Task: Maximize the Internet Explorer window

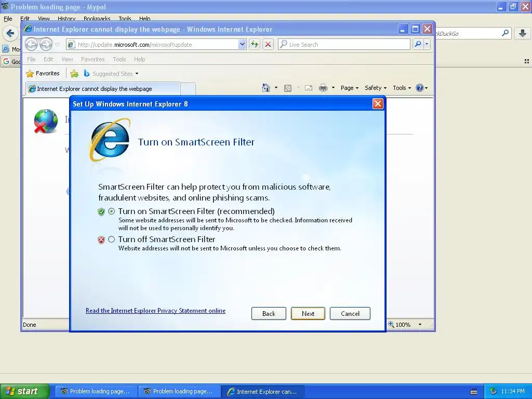Action: pyautogui.click(x=415, y=29)
